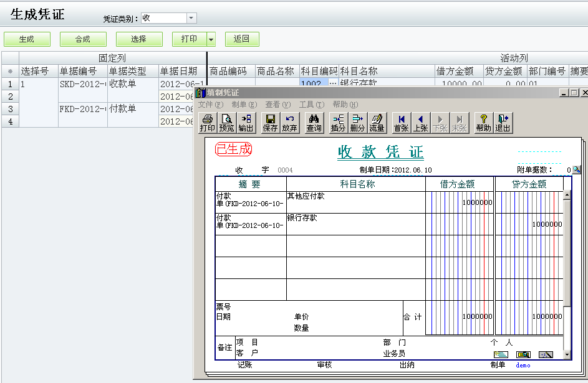The image size is (588, 383).
Task: Click the 填制凭证 title bar book icon
Action: click(x=201, y=92)
